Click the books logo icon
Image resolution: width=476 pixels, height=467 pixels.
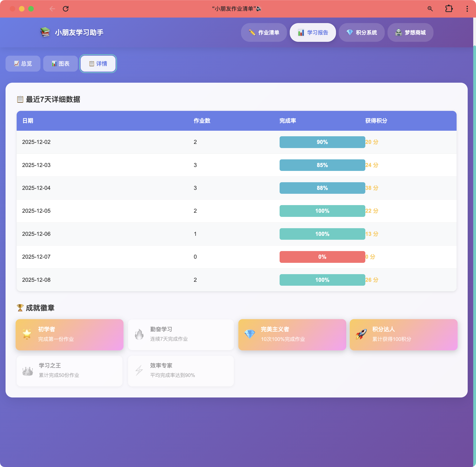coord(45,32)
